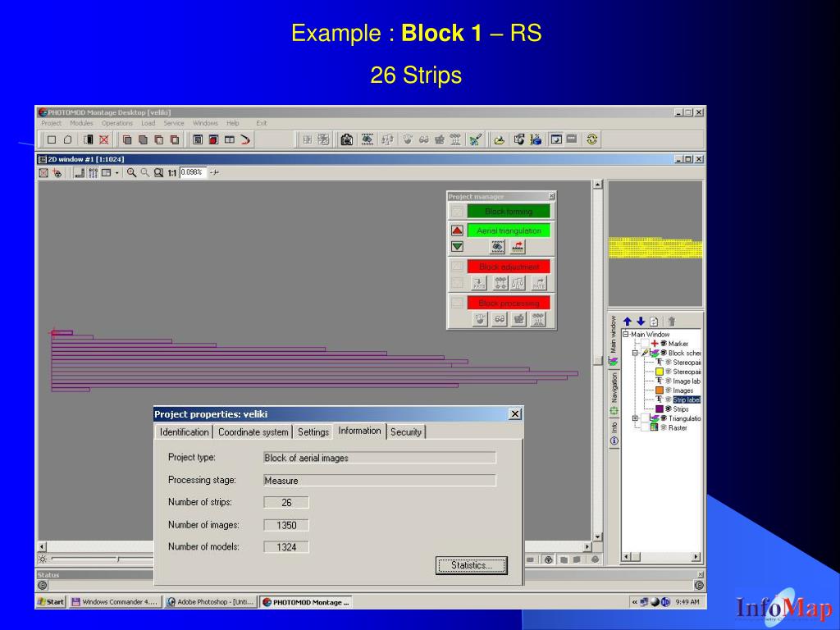The height and width of the screenshot is (630, 840).
Task: Click the fit-to-window magnifier icon
Action: click(158, 172)
